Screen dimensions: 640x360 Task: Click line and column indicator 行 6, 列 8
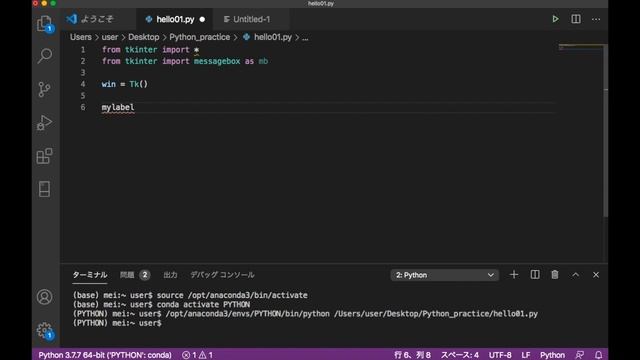(x=412, y=355)
